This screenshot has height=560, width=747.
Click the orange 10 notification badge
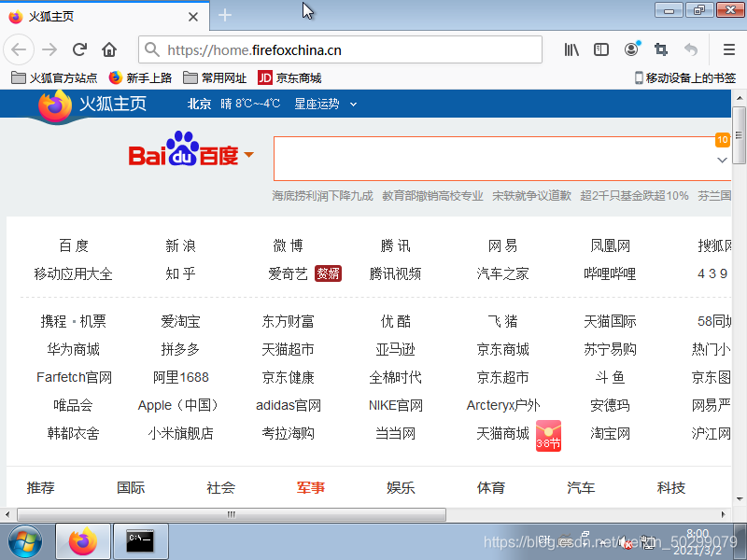click(x=722, y=139)
